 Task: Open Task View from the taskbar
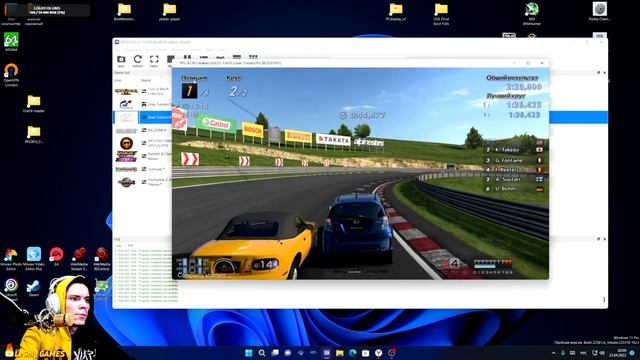point(275,353)
